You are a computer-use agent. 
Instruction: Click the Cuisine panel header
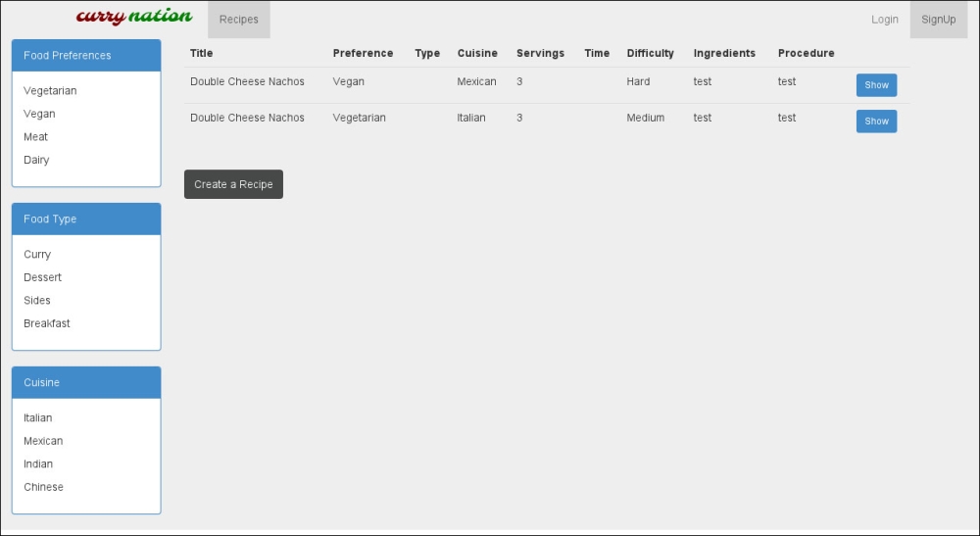point(86,383)
